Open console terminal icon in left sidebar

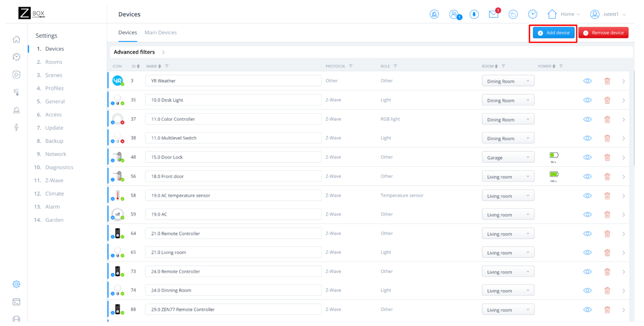(x=16, y=302)
